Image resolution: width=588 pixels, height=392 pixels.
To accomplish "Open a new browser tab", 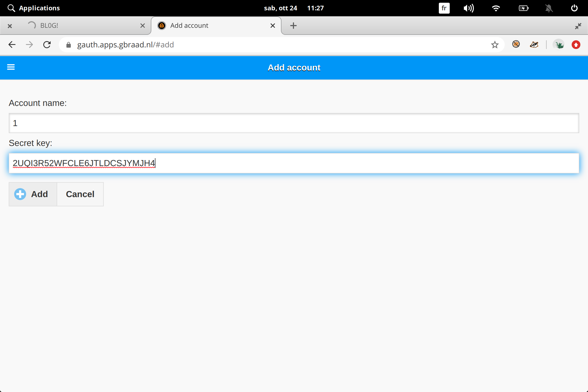I will point(293,25).
